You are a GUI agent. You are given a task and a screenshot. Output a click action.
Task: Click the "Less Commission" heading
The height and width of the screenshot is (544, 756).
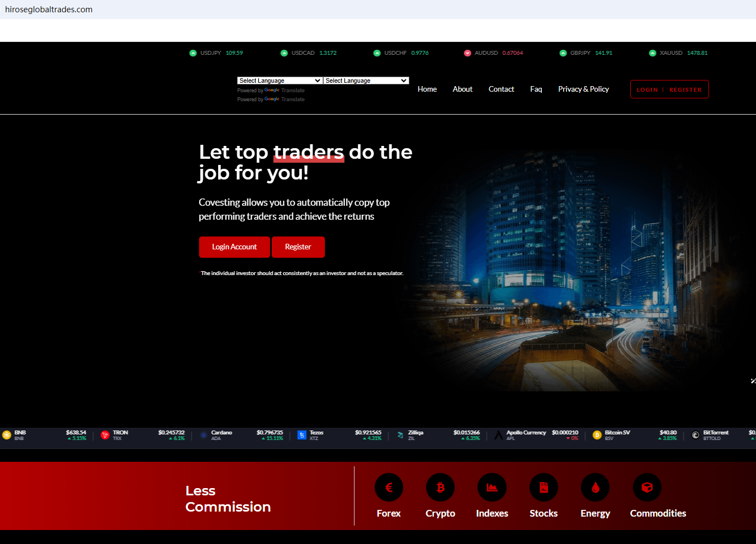228,499
